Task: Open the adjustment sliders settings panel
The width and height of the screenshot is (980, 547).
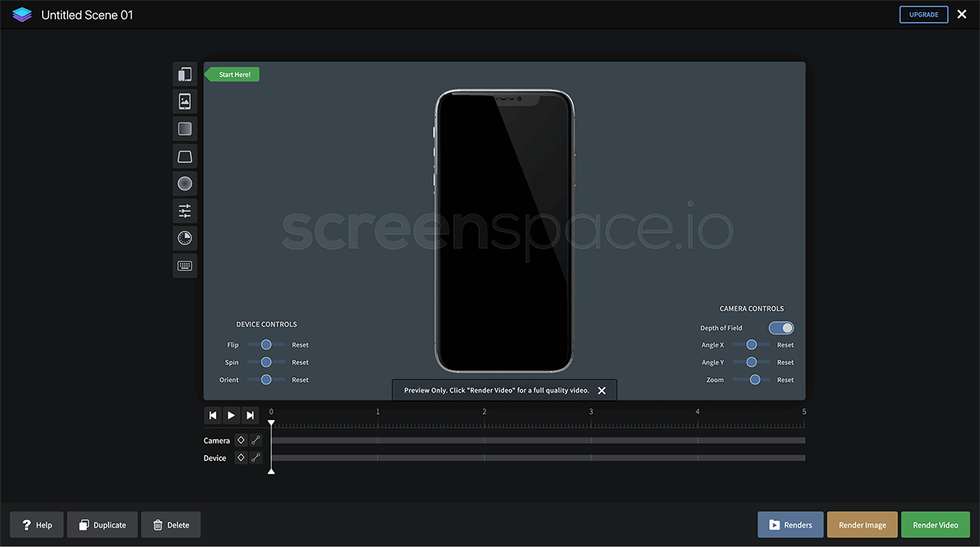Action: coord(185,211)
